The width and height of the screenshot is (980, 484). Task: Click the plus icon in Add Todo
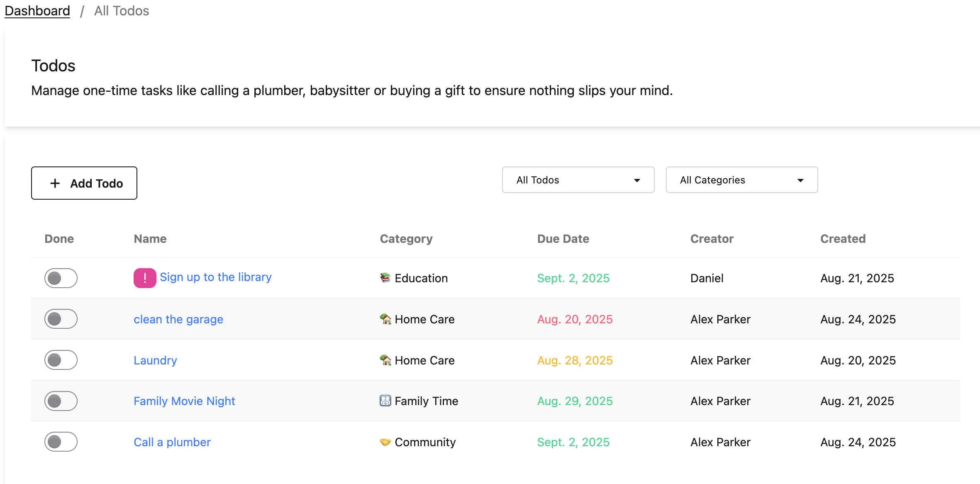tap(55, 183)
